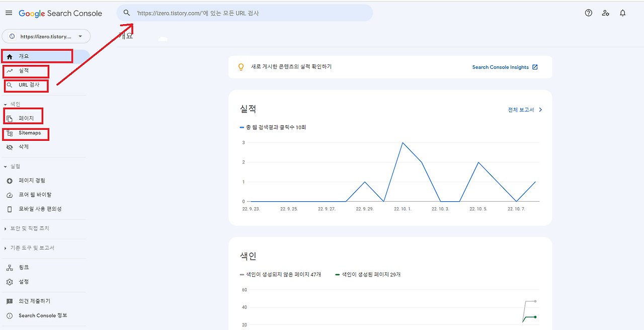Open the hamburger main menu
Image resolution: width=644 pixels, height=330 pixels.
(9, 13)
